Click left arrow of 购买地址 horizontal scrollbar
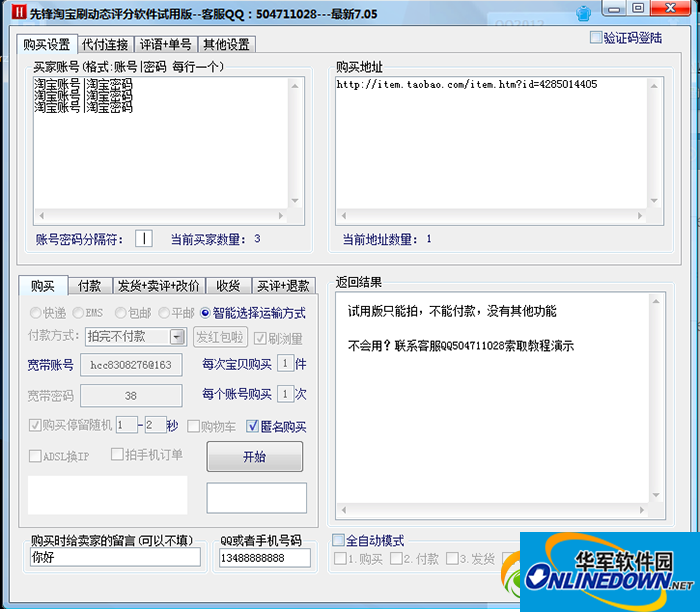This screenshot has width=700, height=612. coord(344,216)
